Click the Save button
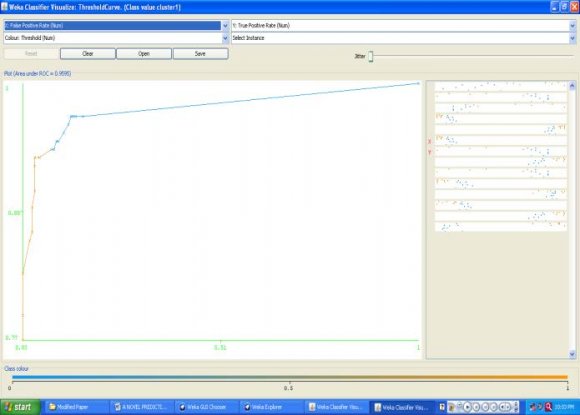Screen dimensions: 580x415 [x=200, y=54]
